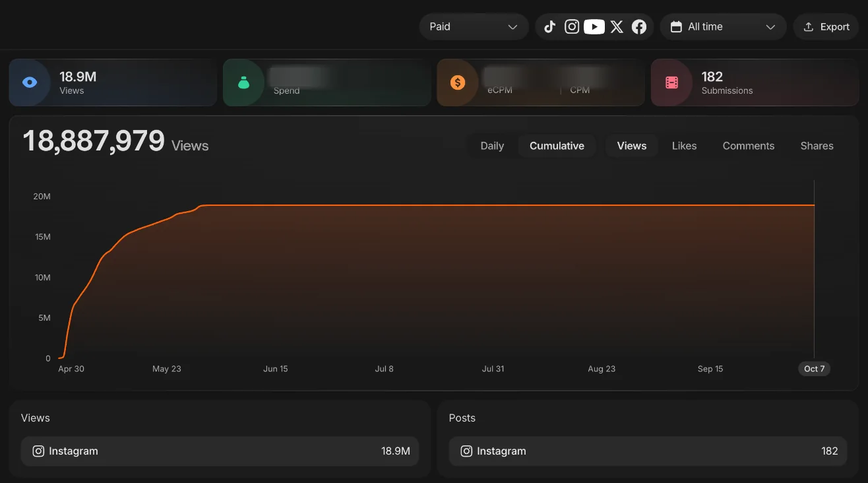Viewport: 868px width, 483px height.
Task: Click the calendar icon in date picker
Action: coord(676,27)
